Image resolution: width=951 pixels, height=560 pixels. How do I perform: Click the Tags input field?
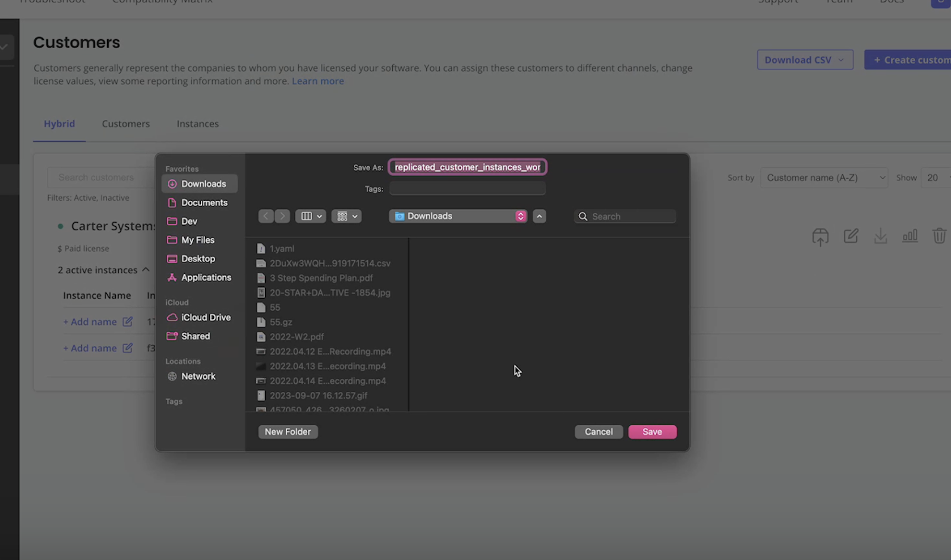point(467,188)
